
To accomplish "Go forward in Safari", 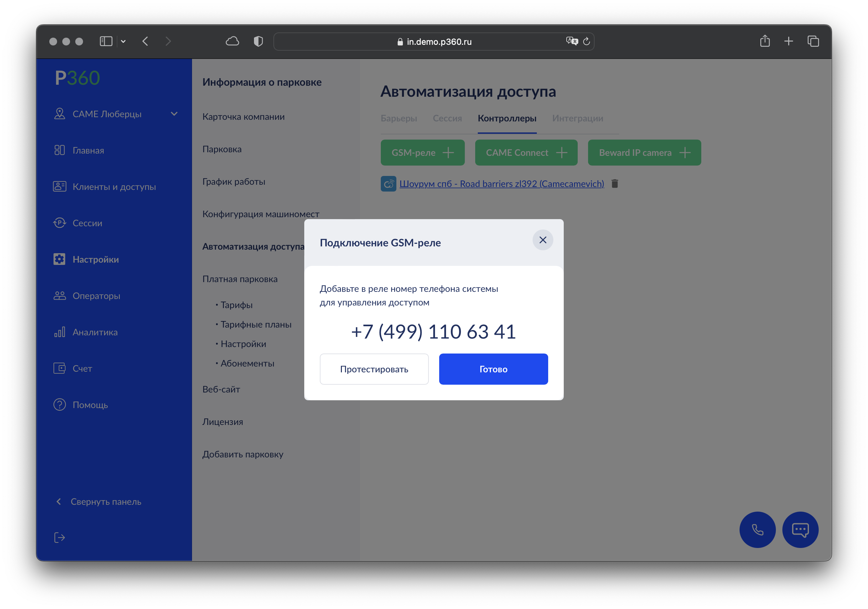I will click(x=168, y=41).
